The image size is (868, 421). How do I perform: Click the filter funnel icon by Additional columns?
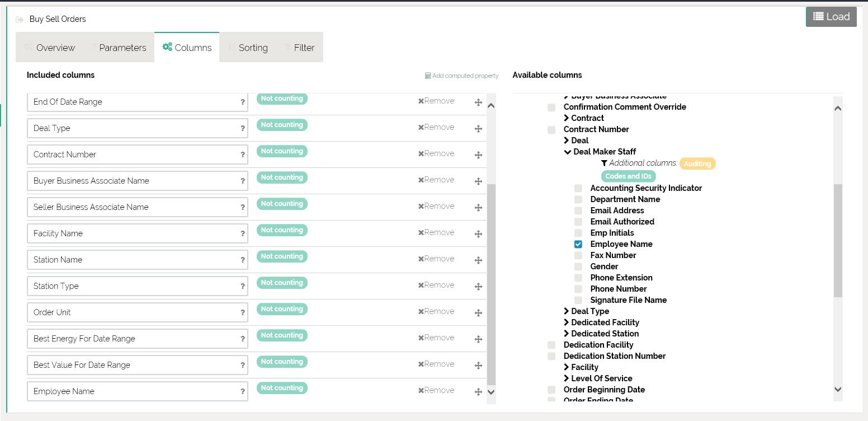[x=604, y=163]
